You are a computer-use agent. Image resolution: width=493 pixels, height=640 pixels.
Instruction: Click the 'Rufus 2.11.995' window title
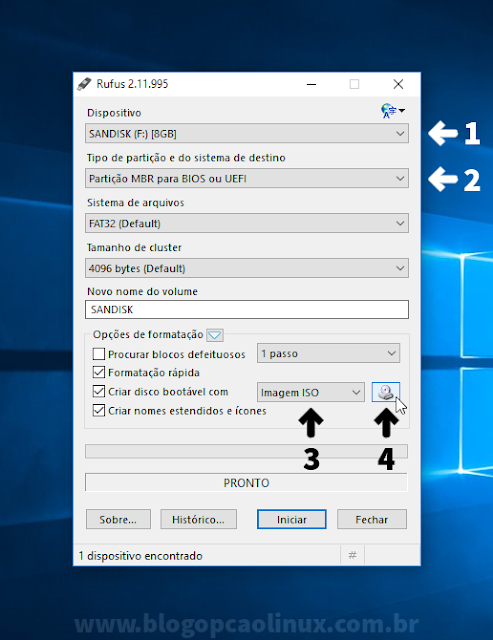(x=132, y=84)
